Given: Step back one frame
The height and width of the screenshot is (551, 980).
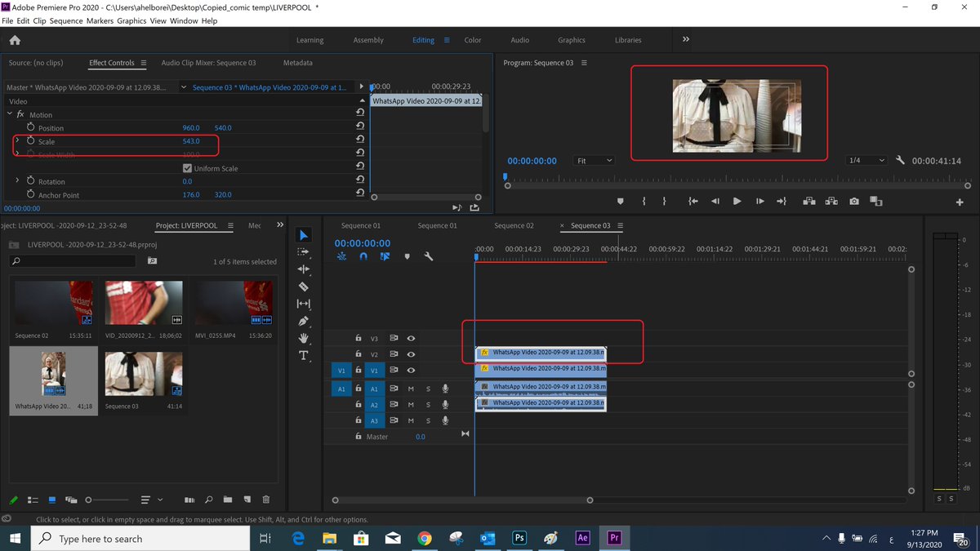Looking at the screenshot, I should coord(715,201).
